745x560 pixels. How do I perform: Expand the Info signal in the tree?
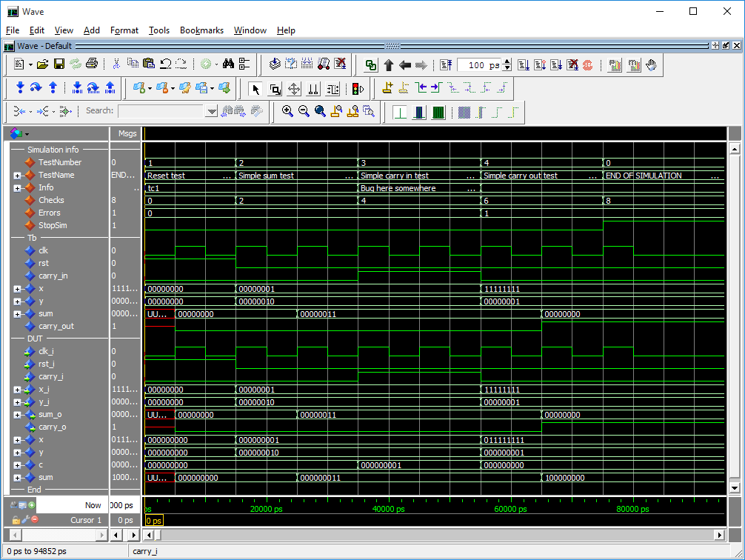[x=17, y=188]
